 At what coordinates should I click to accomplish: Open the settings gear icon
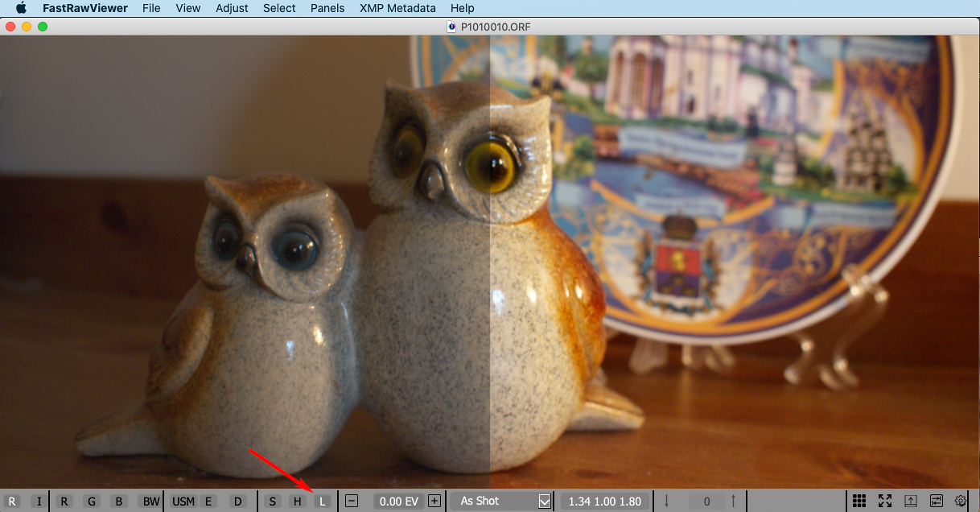coord(961,501)
